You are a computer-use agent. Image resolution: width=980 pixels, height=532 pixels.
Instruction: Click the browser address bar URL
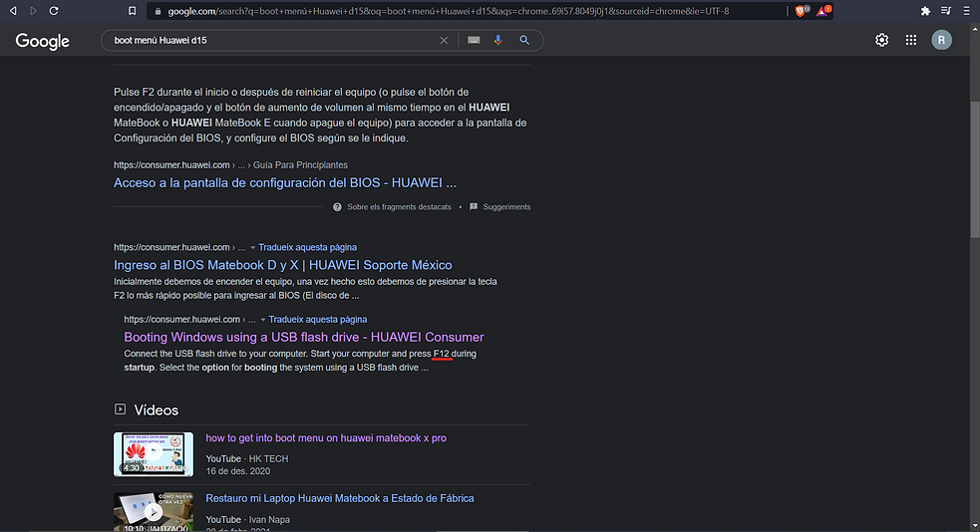[448, 11]
